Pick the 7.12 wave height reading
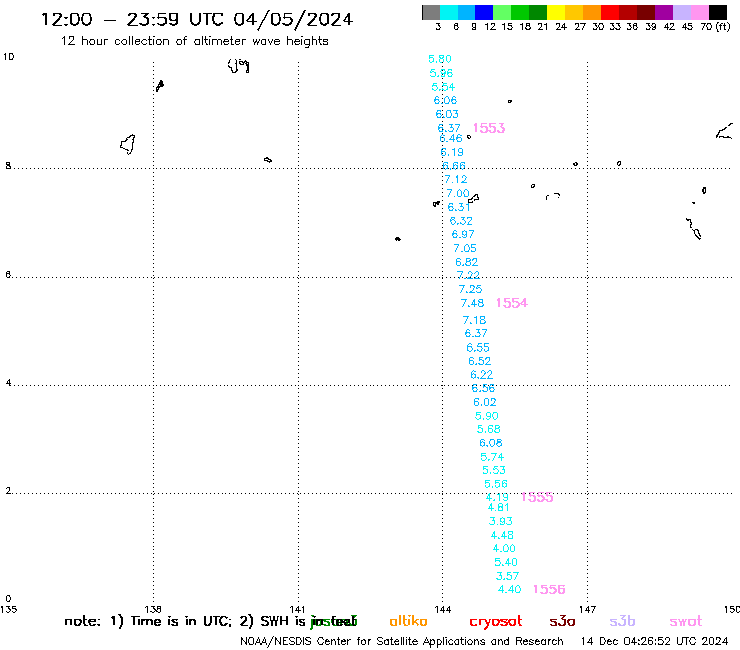 [x=456, y=179]
